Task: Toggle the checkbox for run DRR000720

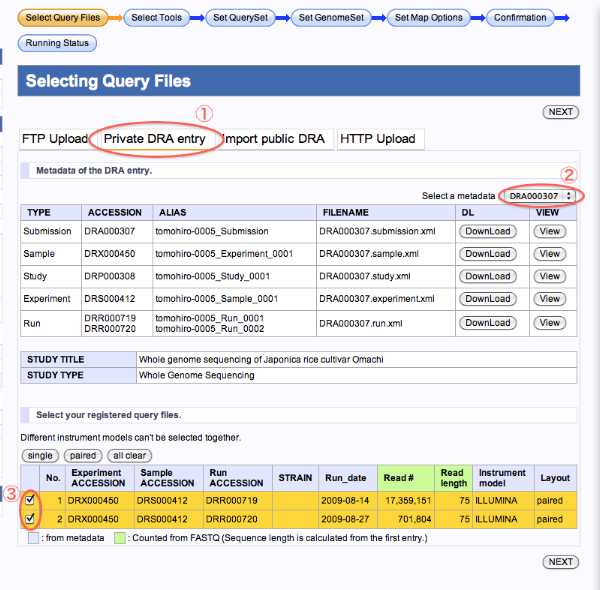Action: [30, 519]
